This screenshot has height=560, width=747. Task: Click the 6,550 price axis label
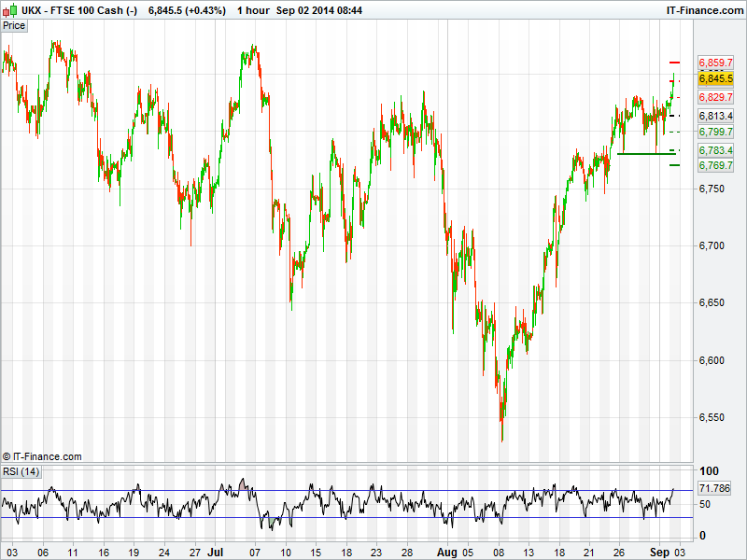coord(712,417)
